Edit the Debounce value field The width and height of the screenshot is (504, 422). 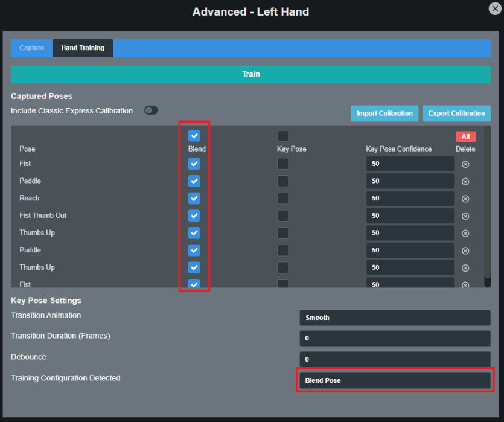(x=395, y=359)
